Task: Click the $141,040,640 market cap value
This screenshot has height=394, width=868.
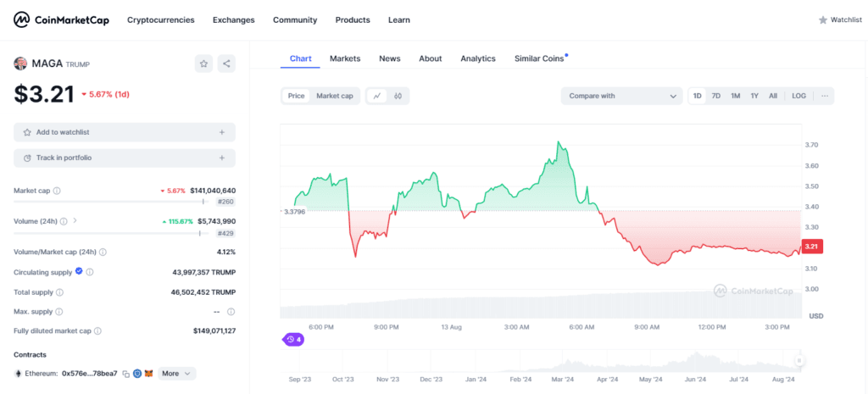Action: pos(213,191)
